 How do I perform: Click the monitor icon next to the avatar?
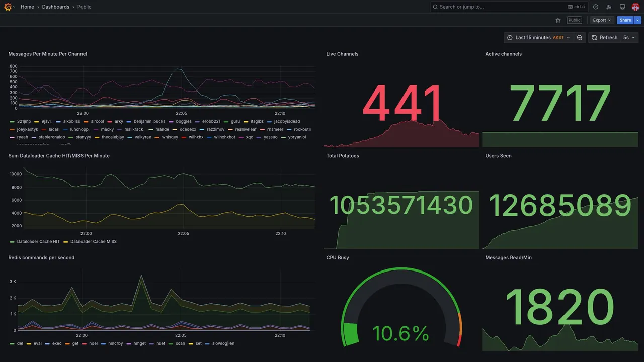point(622,7)
